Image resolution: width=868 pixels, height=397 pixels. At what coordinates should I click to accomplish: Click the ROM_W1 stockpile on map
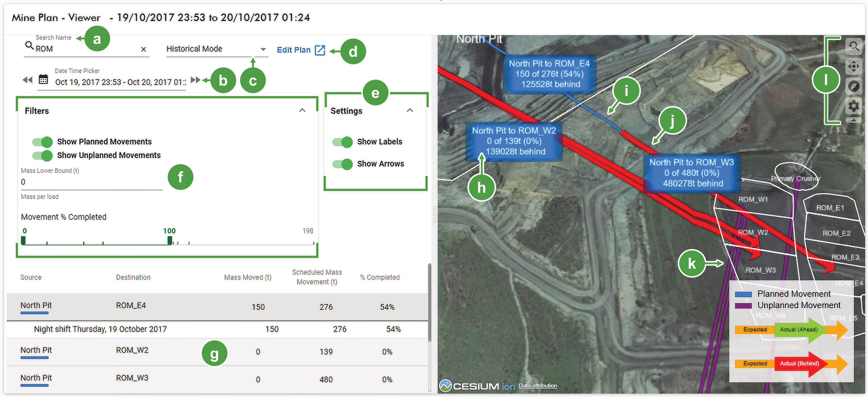753,199
